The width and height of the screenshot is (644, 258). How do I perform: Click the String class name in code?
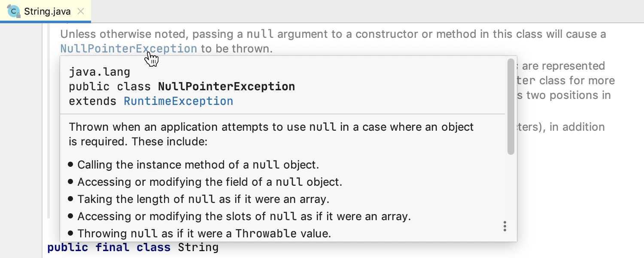pyautogui.click(x=198, y=248)
